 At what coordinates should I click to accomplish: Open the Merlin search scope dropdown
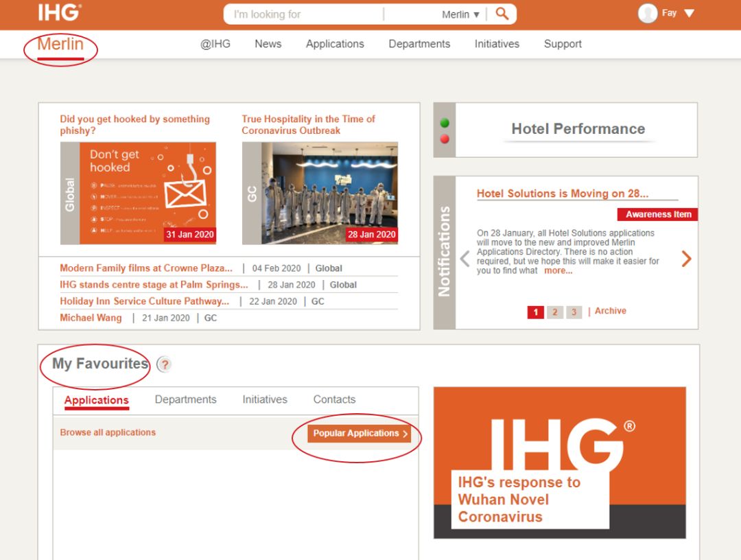461,14
